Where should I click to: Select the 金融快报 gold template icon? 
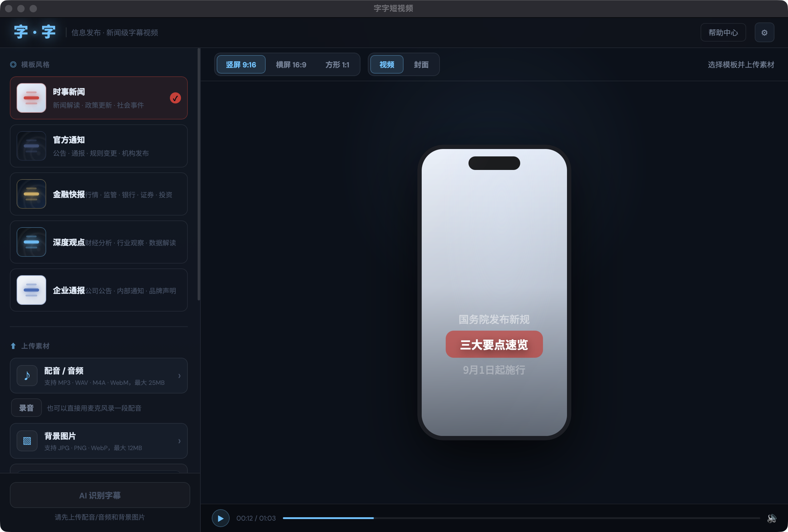click(x=31, y=194)
